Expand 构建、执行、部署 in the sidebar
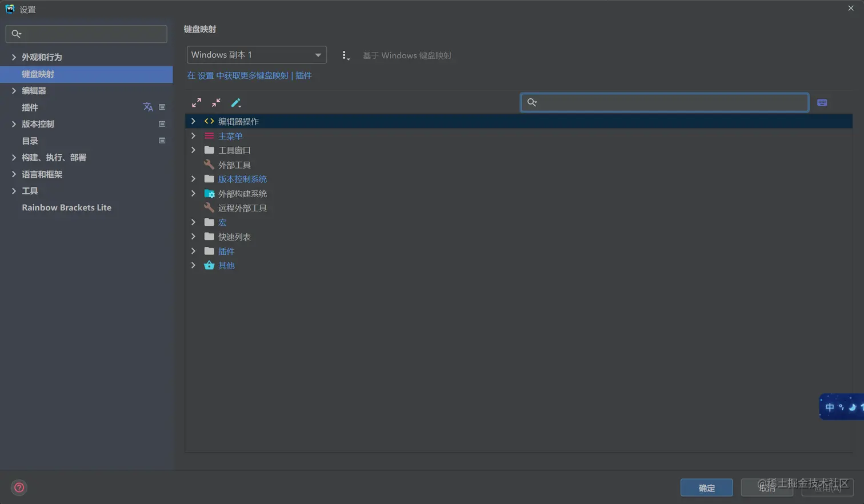 [x=14, y=157]
